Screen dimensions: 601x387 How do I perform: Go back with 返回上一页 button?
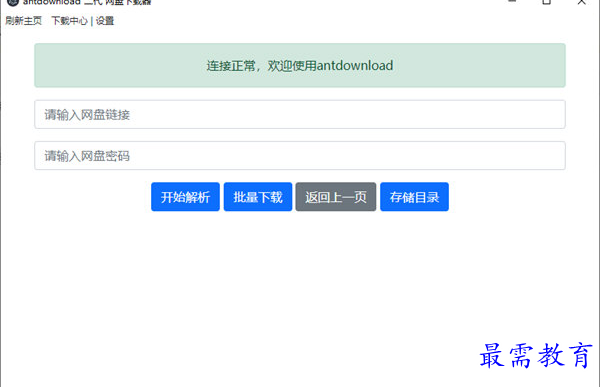336,197
